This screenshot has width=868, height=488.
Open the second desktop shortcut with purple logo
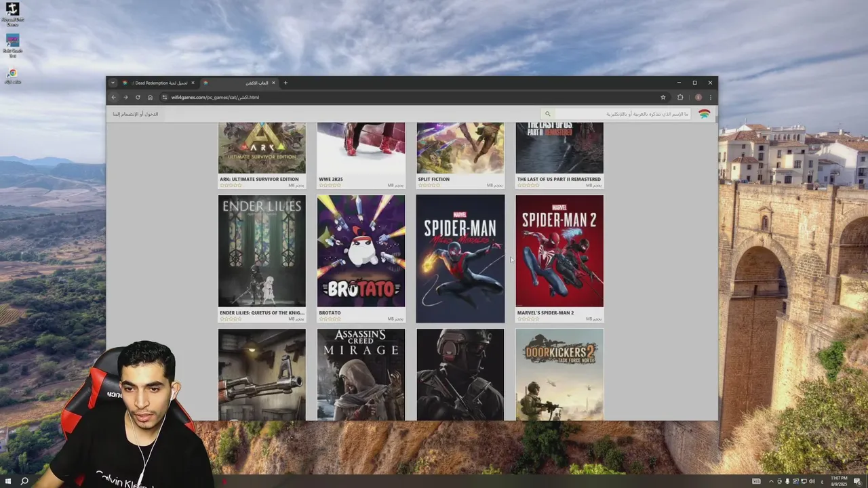click(x=12, y=45)
